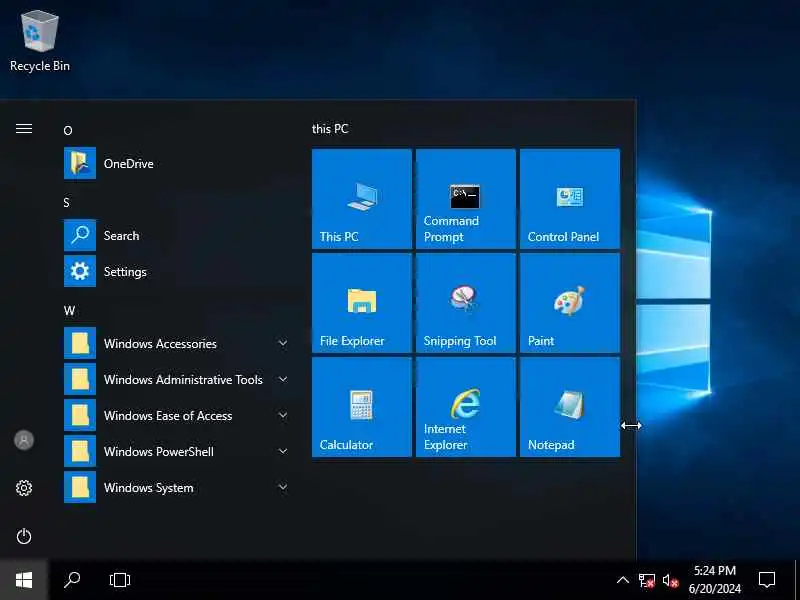Viewport: 800px width, 600px height.
Task: Launch the Snipping Tool tile
Action: (466, 303)
